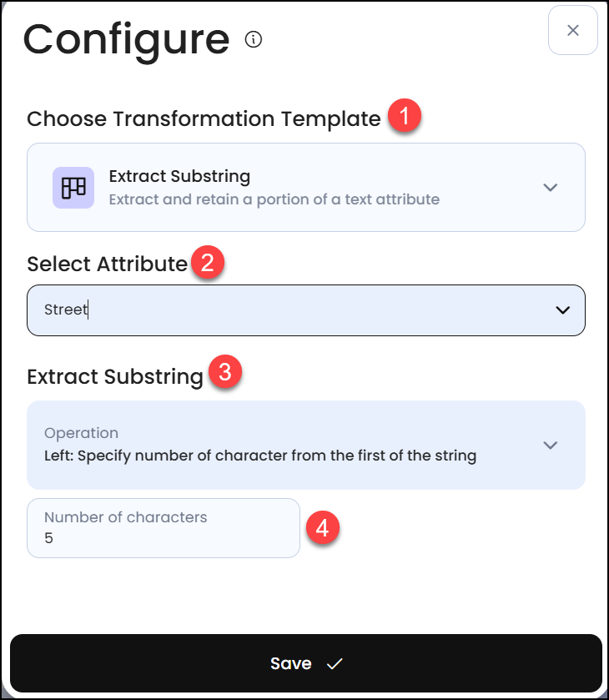Open the Operation dropdown
The width and height of the screenshot is (609, 700).
pos(305,445)
